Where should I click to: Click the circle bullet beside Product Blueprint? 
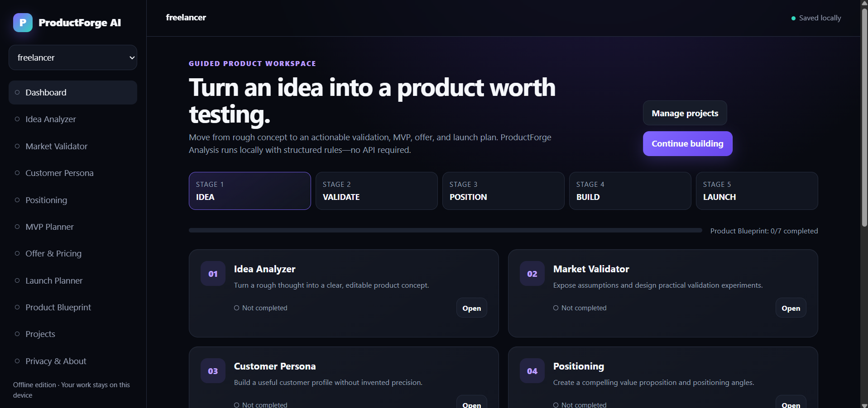tap(17, 307)
